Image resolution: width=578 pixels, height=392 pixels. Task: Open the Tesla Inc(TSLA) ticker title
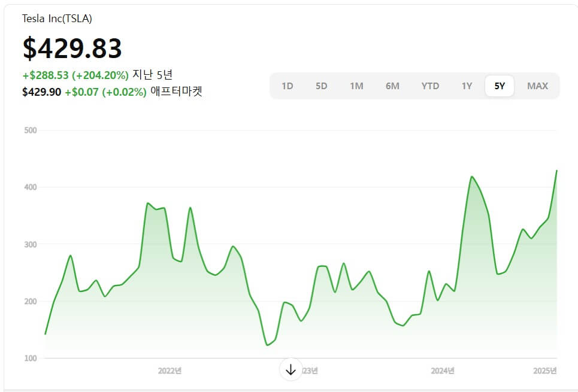click(57, 19)
